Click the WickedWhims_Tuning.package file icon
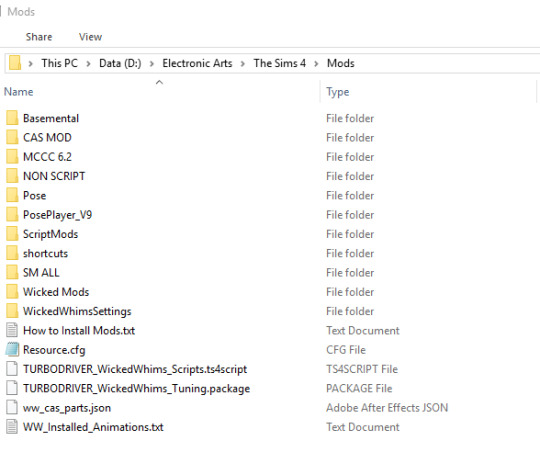This screenshot has height=452, width=540. tap(12, 388)
